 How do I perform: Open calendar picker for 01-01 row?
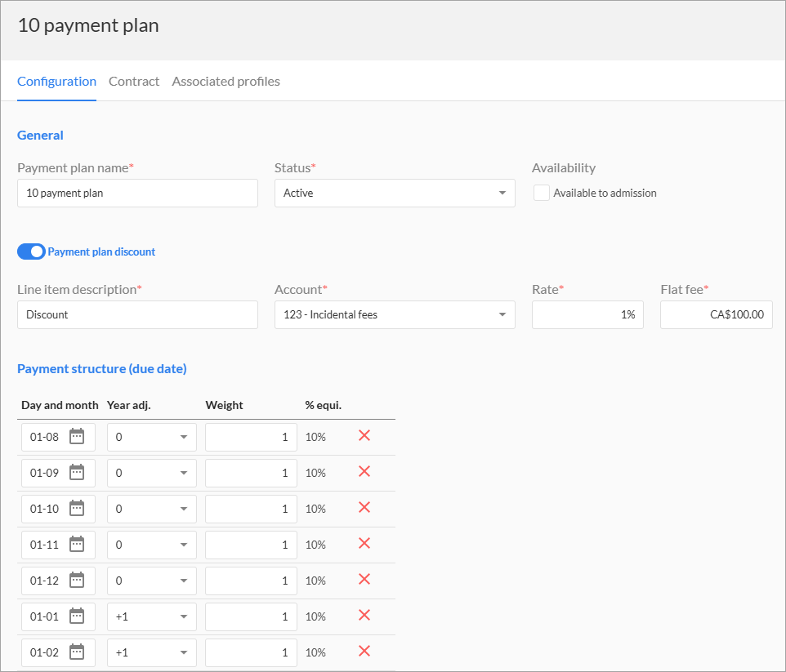coord(77,616)
